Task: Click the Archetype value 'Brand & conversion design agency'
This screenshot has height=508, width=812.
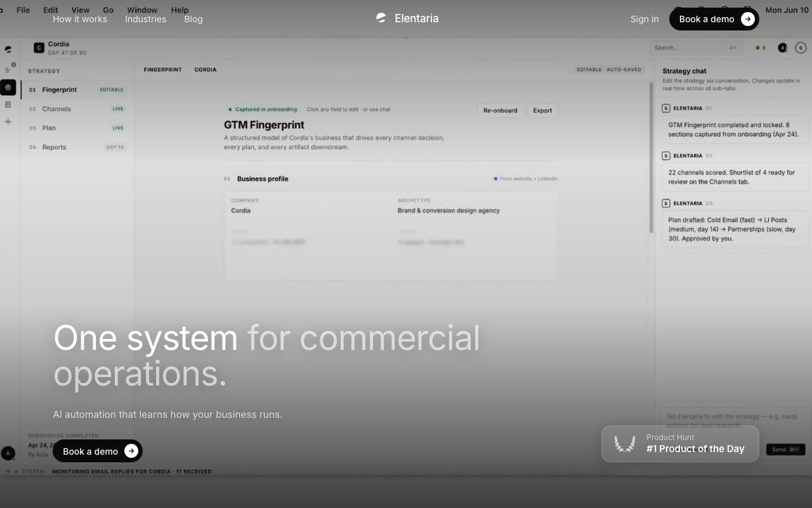Action: coord(449,210)
